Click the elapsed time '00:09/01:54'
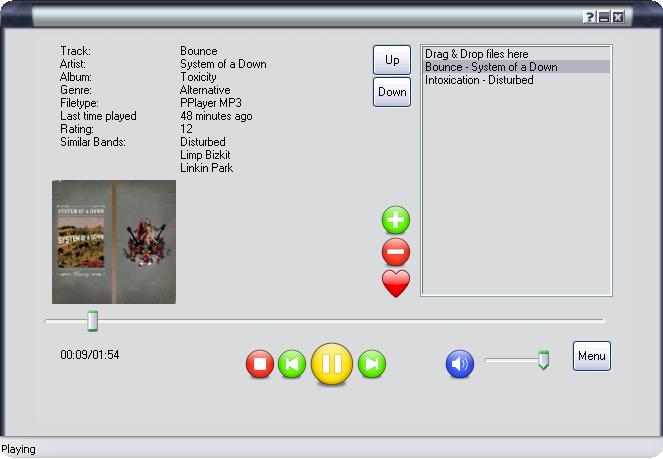 click(90, 355)
